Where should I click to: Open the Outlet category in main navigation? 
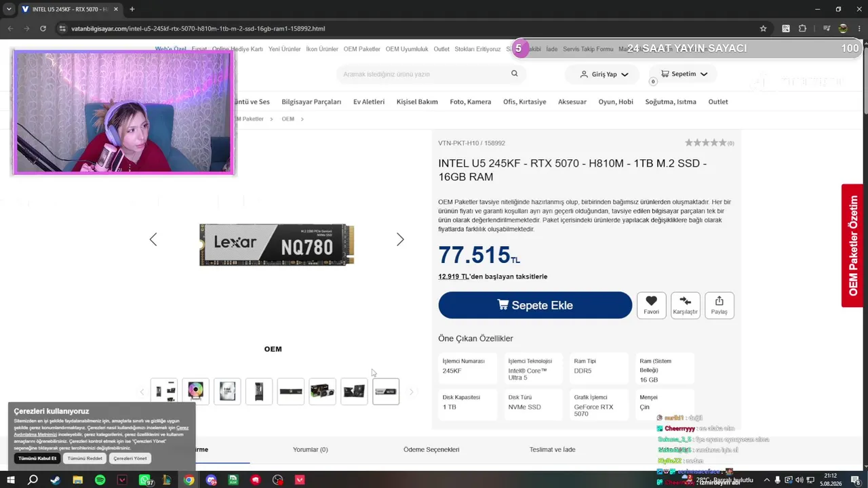pyautogui.click(x=718, y=102)
